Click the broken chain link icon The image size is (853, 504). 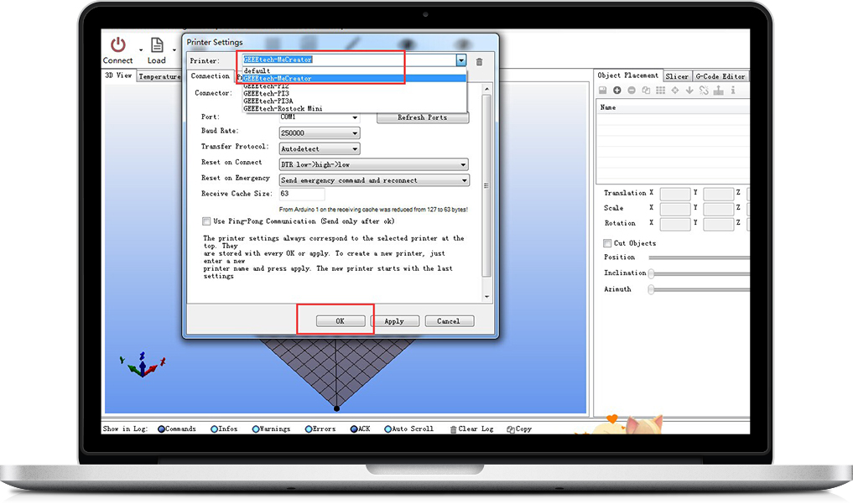704,91
